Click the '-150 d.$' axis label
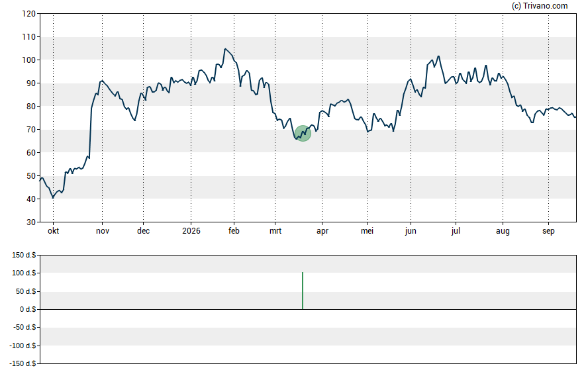Viewport: 588px width, 374px height. (23, 363)
